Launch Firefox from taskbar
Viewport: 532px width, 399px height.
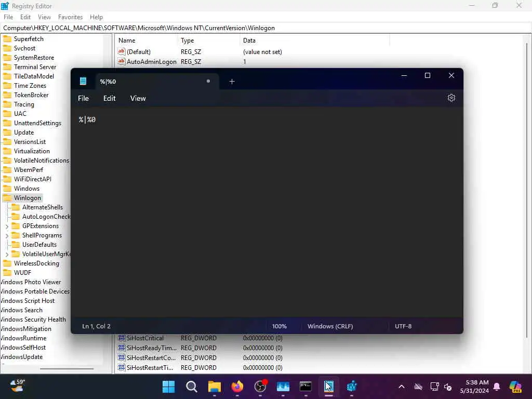tap(237, 386)
